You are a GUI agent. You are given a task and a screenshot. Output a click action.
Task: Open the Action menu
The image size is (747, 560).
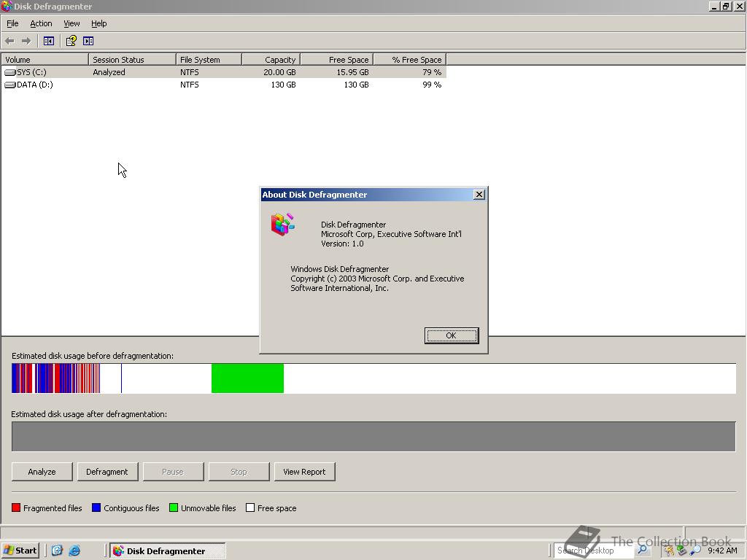(x=41, y=23)
